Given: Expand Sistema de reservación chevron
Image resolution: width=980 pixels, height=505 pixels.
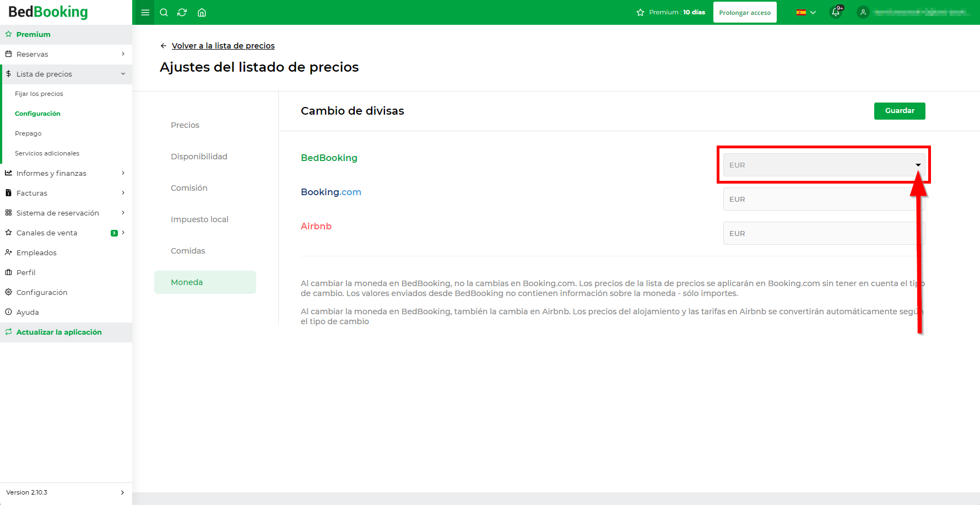Looking at the screenshot, I should pos(123,213).
